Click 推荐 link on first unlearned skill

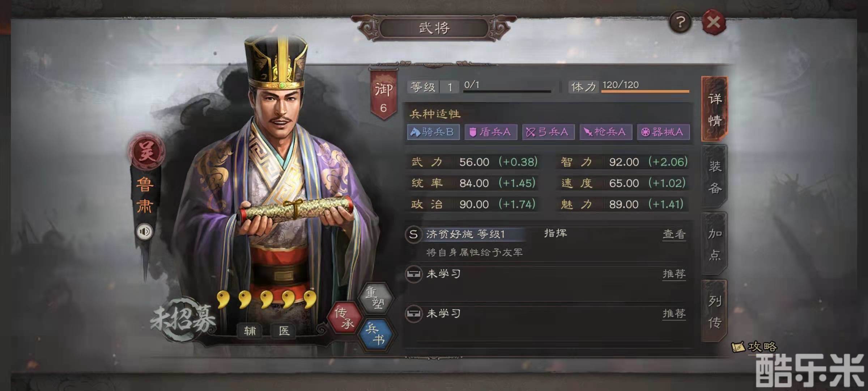[674, 274]
